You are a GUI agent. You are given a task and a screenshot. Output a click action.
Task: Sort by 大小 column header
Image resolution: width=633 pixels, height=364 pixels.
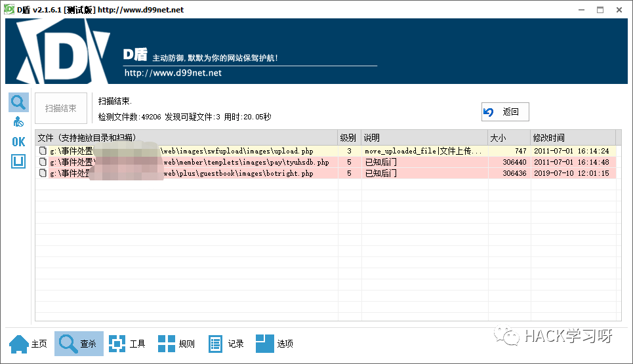point(509,138)
